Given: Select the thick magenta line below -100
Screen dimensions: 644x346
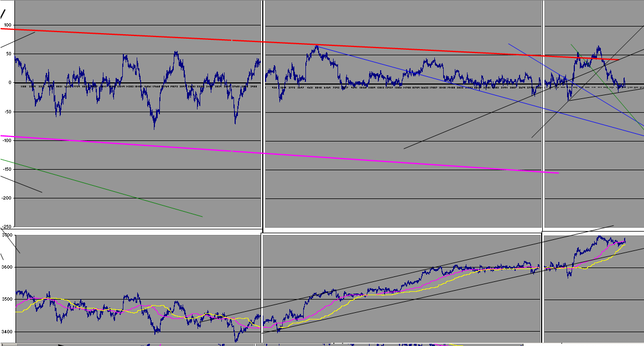Looking at the screenshot, I should [x=279, y=154].
